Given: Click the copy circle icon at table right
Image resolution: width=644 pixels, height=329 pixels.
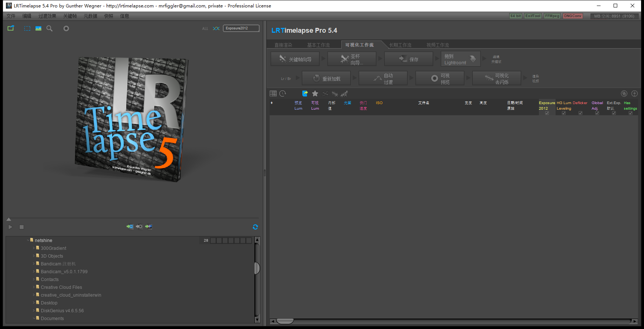Looking at the screenshot, I should (x=624, y=94).
